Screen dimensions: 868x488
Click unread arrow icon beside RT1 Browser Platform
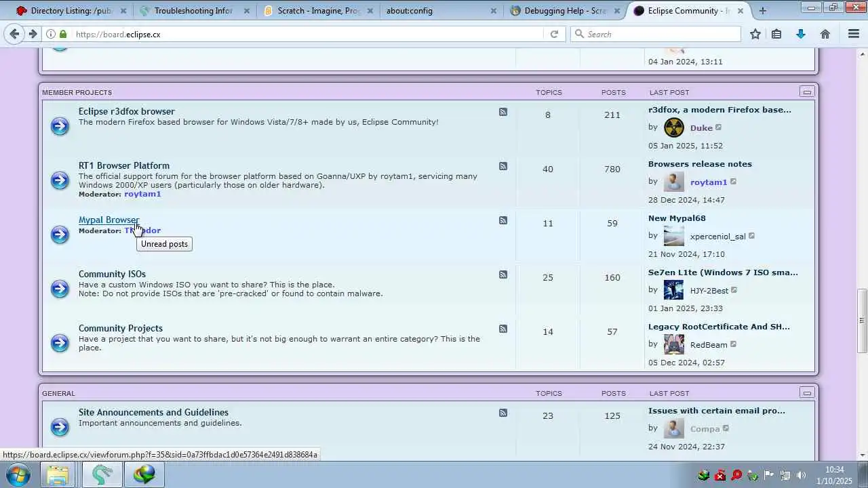point(60,180)
